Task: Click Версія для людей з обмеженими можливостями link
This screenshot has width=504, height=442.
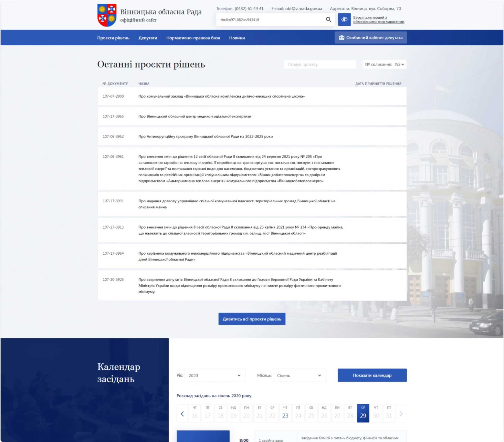Action: 379,20
